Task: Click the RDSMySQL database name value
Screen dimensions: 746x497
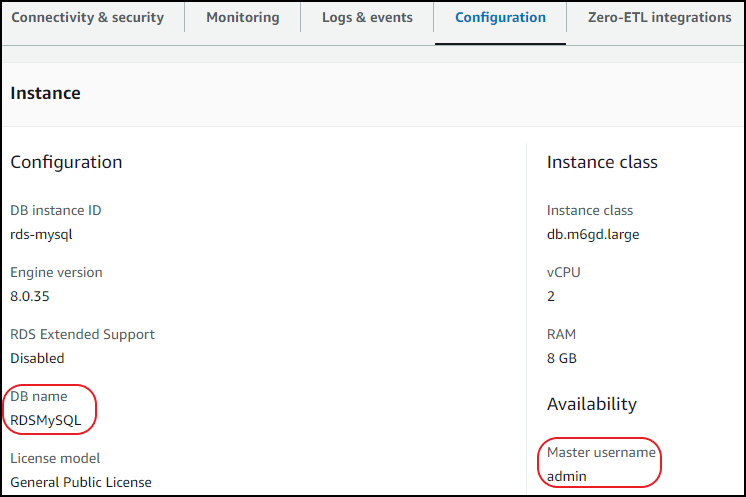Action: [x=46, y=420]
